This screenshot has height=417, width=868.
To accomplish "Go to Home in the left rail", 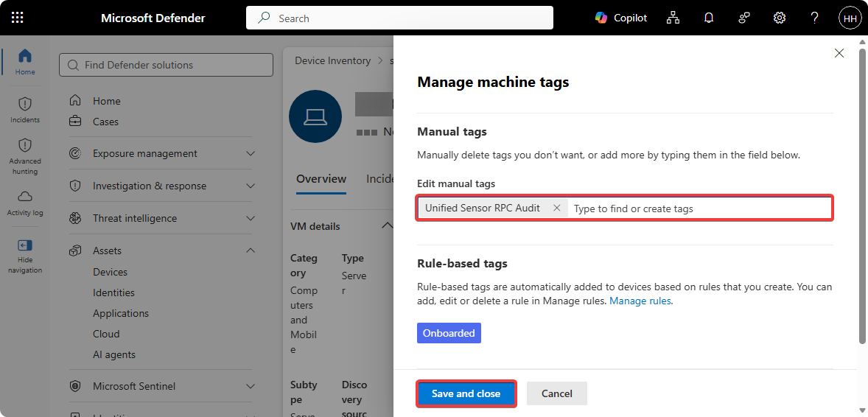I will 25,62.
